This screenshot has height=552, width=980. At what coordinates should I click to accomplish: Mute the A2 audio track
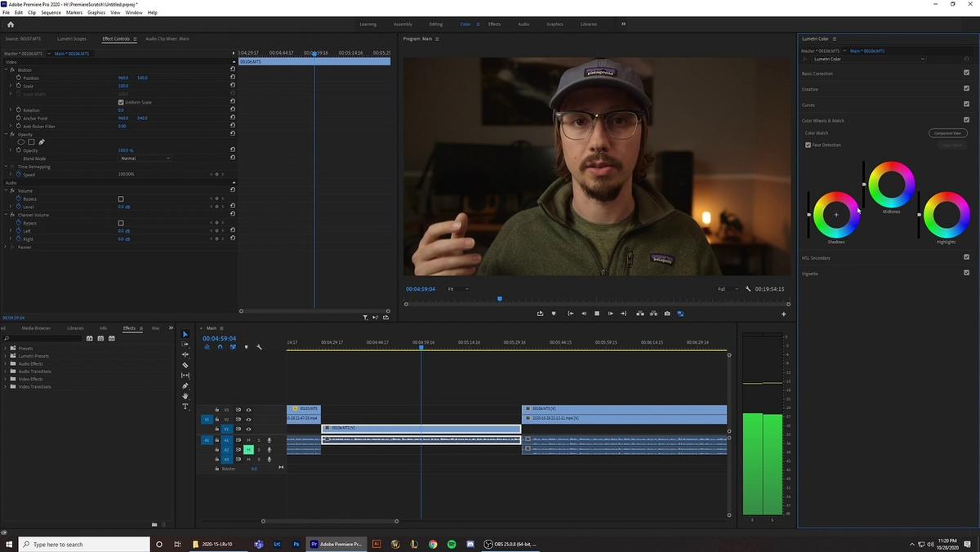click(248, 450)
